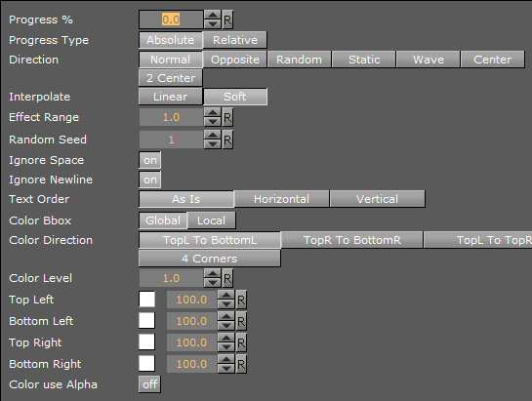The width and height of the screenshot is (532, 401).
Task: Reset Random Seed with its R button
Action: (227, 140)
